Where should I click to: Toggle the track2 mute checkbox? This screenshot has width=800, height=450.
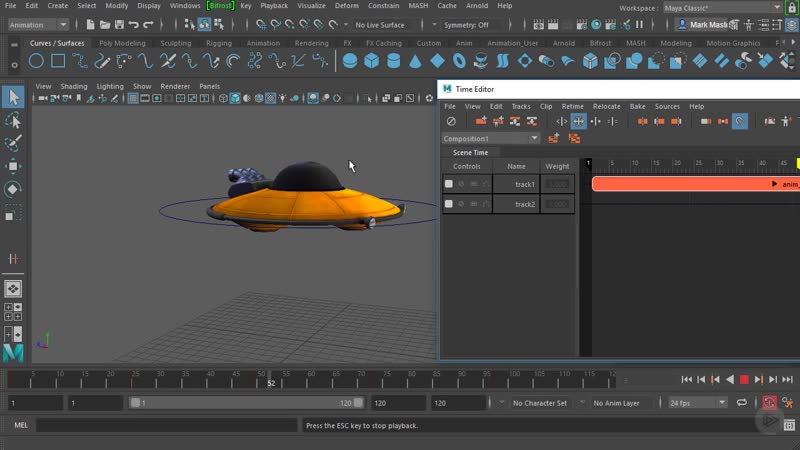(x=448, y=204)
